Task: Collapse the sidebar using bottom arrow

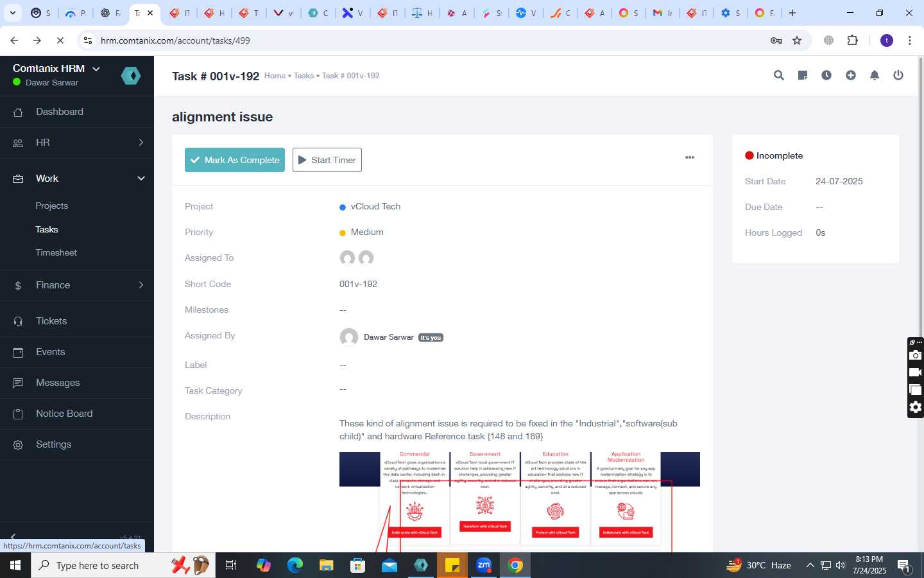Action: [x=13, y=536]
